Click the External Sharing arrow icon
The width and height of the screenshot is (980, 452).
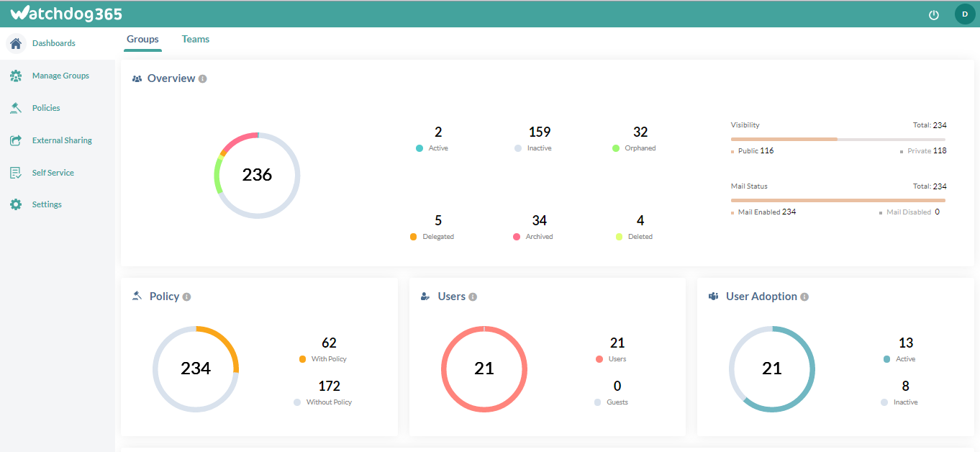[16, 140]
